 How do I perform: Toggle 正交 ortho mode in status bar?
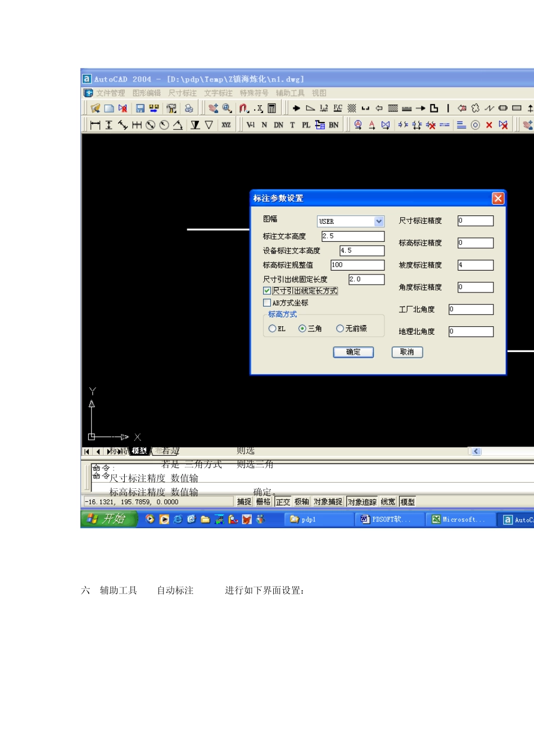(283, 502)
